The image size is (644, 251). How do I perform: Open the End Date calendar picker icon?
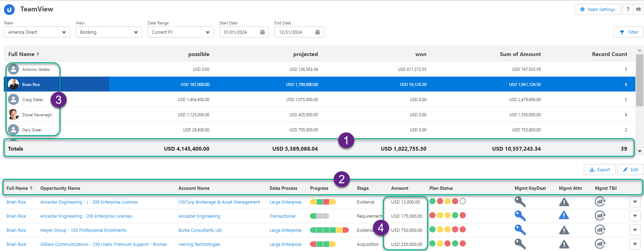point(318,32)
